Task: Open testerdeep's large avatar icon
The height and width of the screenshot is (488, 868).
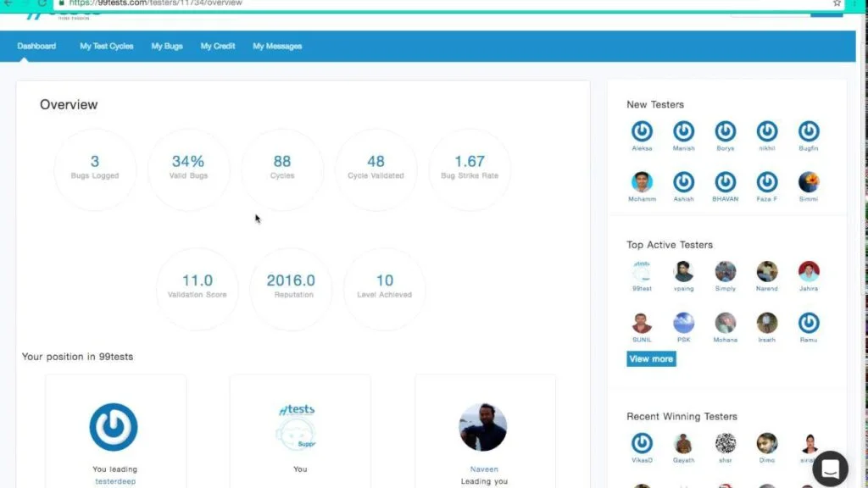Action: tap(114, 427)
